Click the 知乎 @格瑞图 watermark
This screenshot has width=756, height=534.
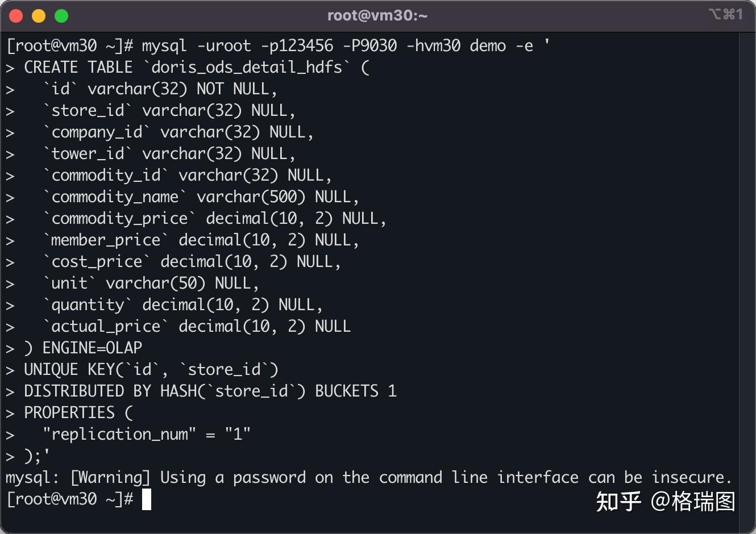pyautogui.click(x=666, y=502)
